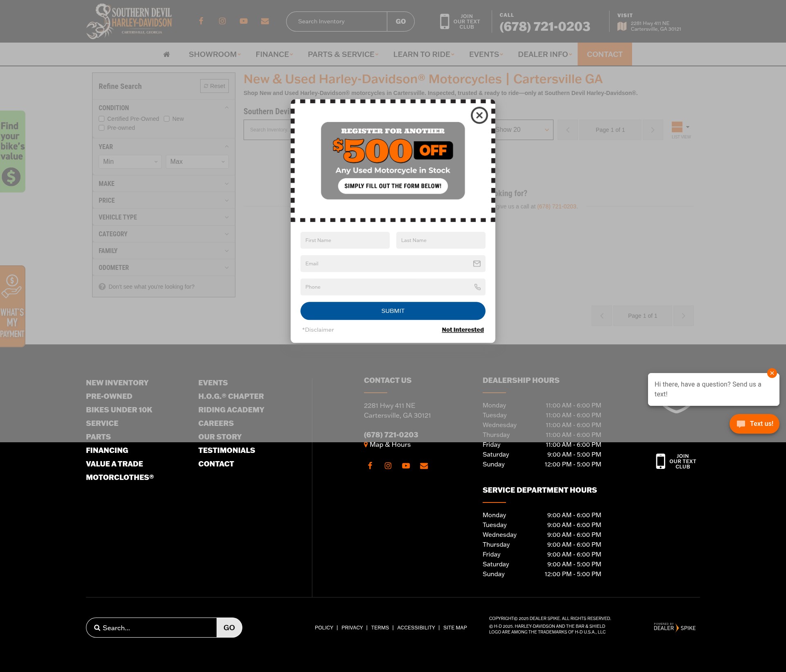This screenshot has height=672, width=786.
Task: Open the Year Min dropdown
Action: [x=130, y=162]
